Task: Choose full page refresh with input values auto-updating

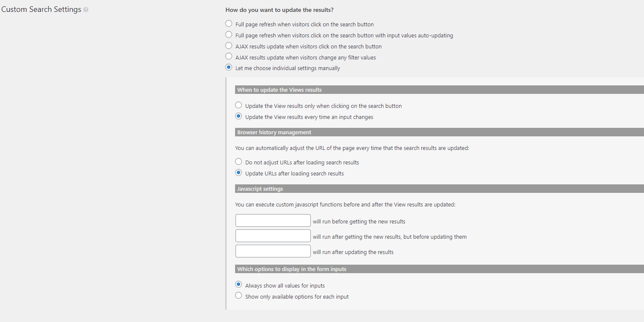Action: coord(229,35)
